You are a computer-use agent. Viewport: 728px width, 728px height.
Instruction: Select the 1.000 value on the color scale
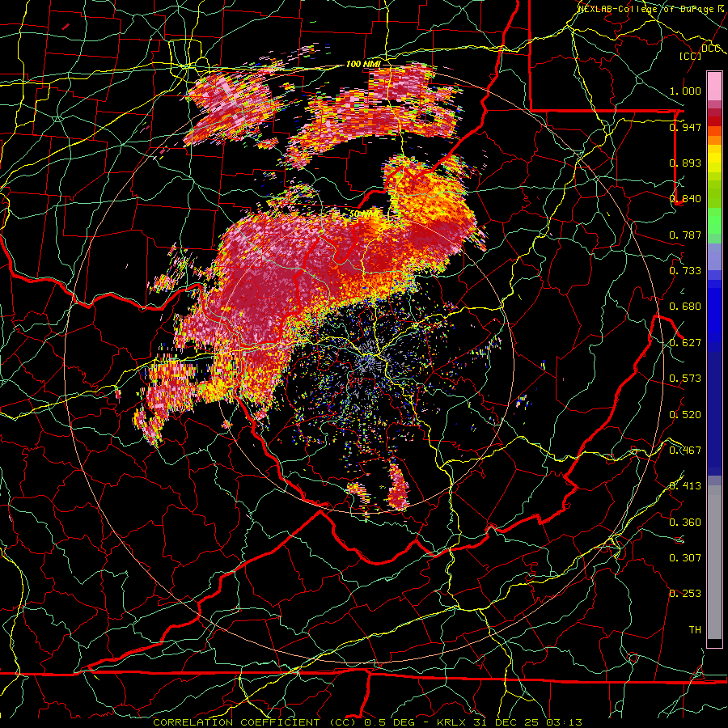tap(685, 91)
